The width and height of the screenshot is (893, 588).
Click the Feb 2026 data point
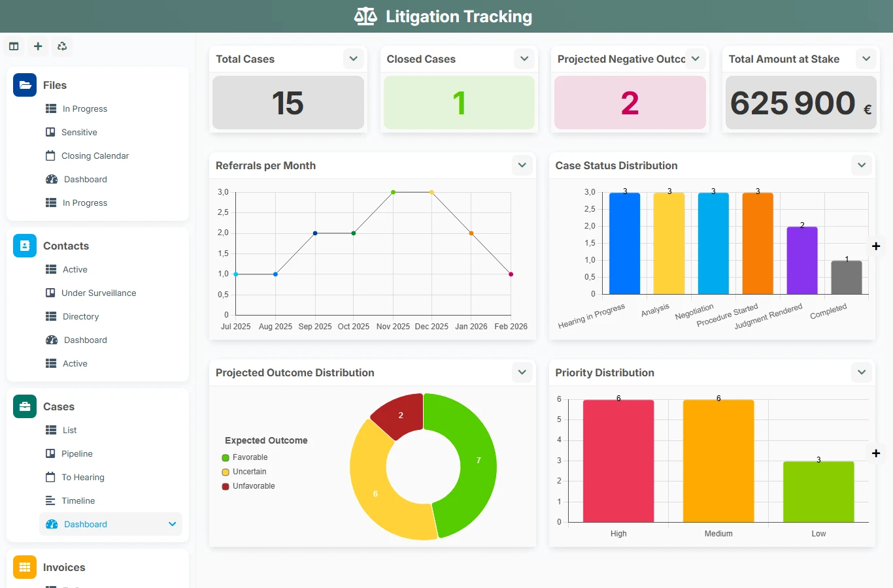click(511, 274)
